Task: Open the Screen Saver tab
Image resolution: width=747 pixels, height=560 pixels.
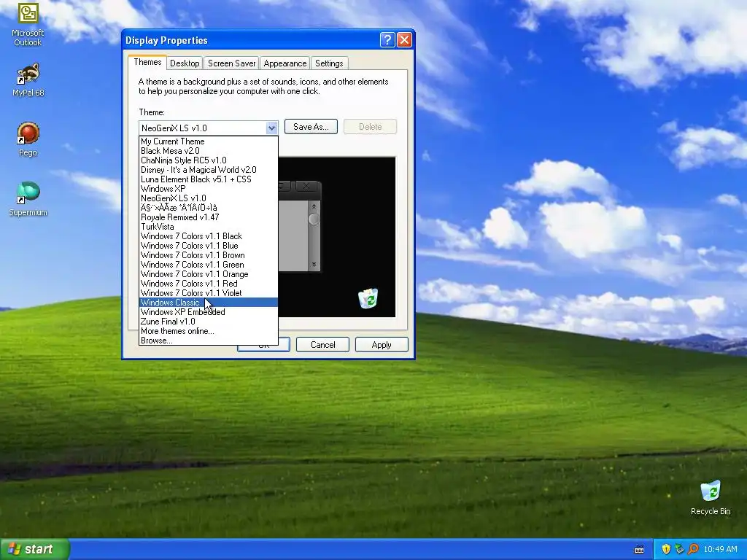Action: point(231,63)
